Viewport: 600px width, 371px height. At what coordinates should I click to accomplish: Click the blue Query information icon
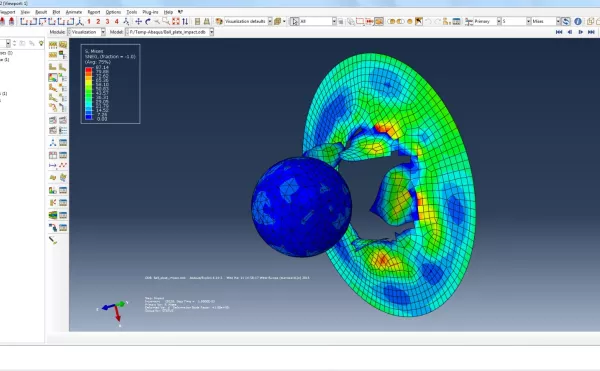pos(578,21)
